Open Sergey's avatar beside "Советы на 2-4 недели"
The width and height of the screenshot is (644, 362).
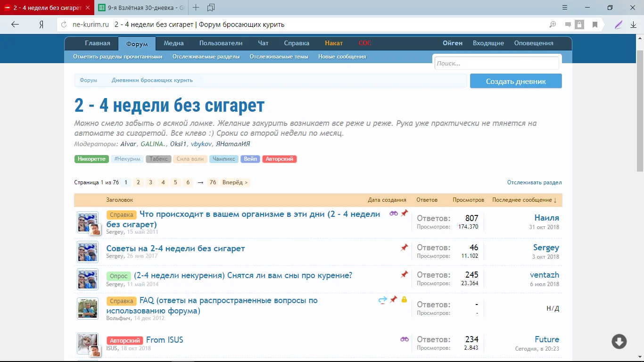pos(88,252)
